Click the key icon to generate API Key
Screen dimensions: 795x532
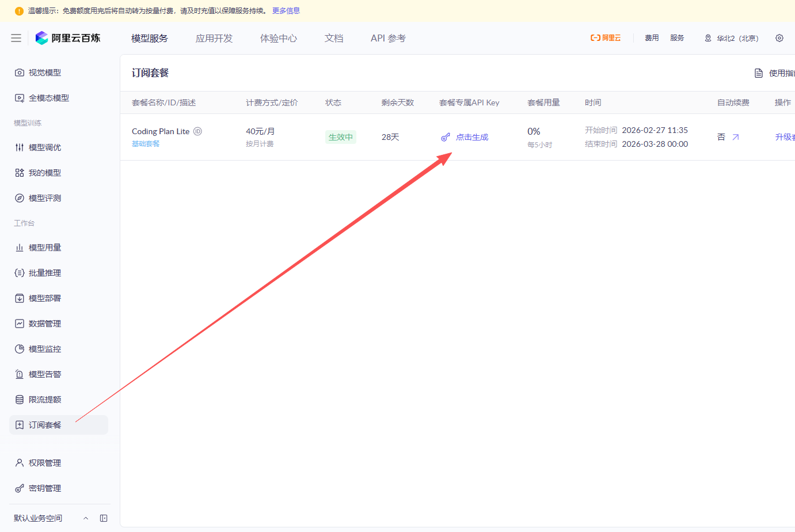point(446,137)
